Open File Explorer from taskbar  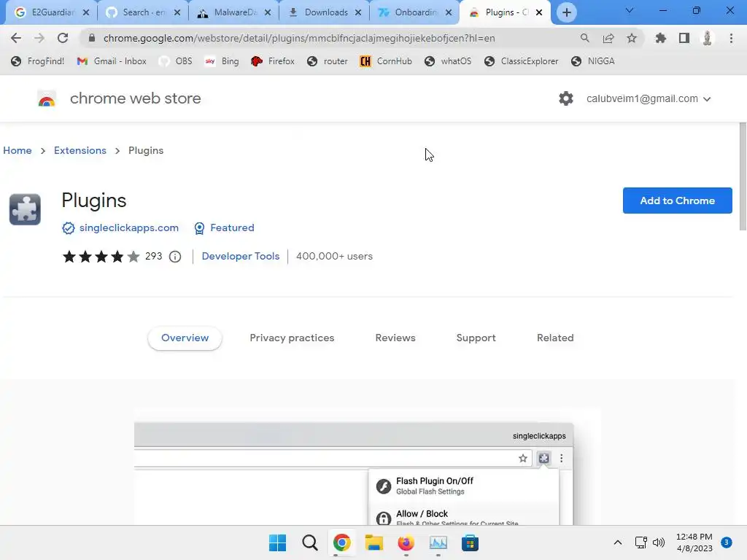click(374, 542)
